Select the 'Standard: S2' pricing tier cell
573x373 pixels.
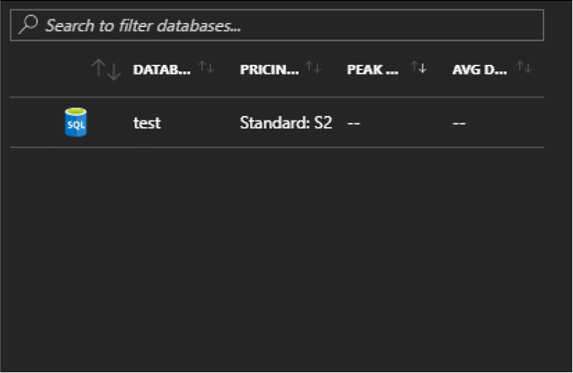(x=286, y=123)
